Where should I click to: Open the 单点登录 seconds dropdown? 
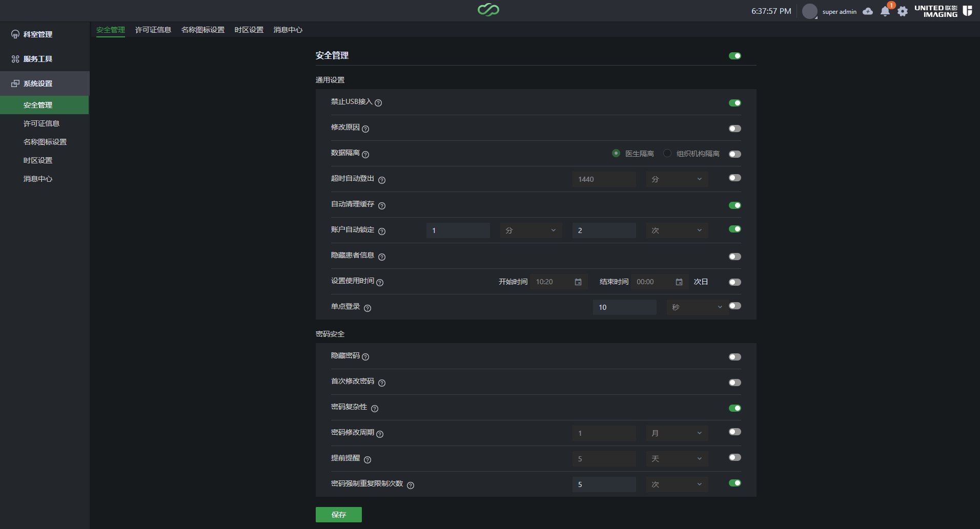[697, 307]
